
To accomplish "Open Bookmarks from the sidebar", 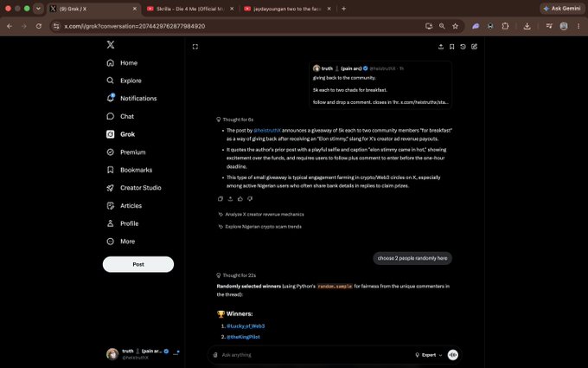I will click(130, 170).
